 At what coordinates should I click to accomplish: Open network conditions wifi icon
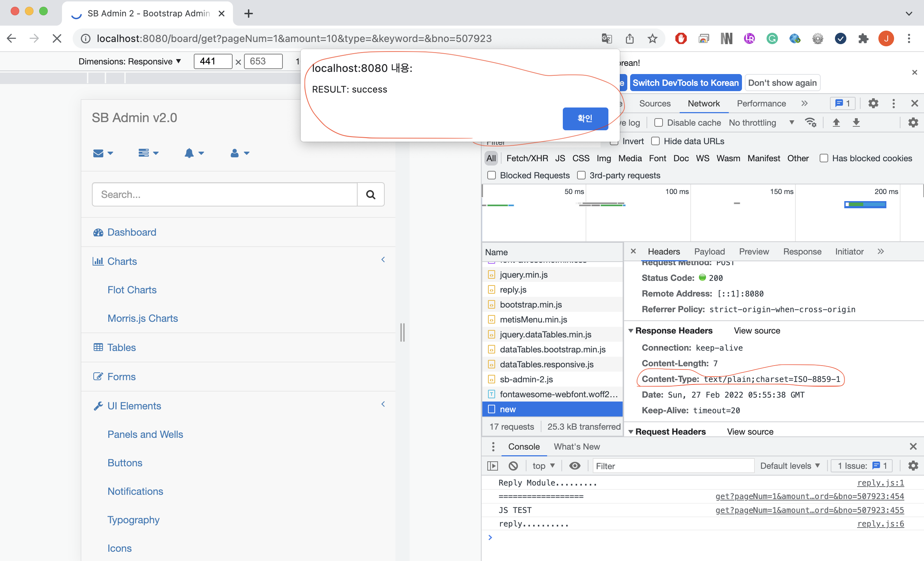(x=810, y=122)
